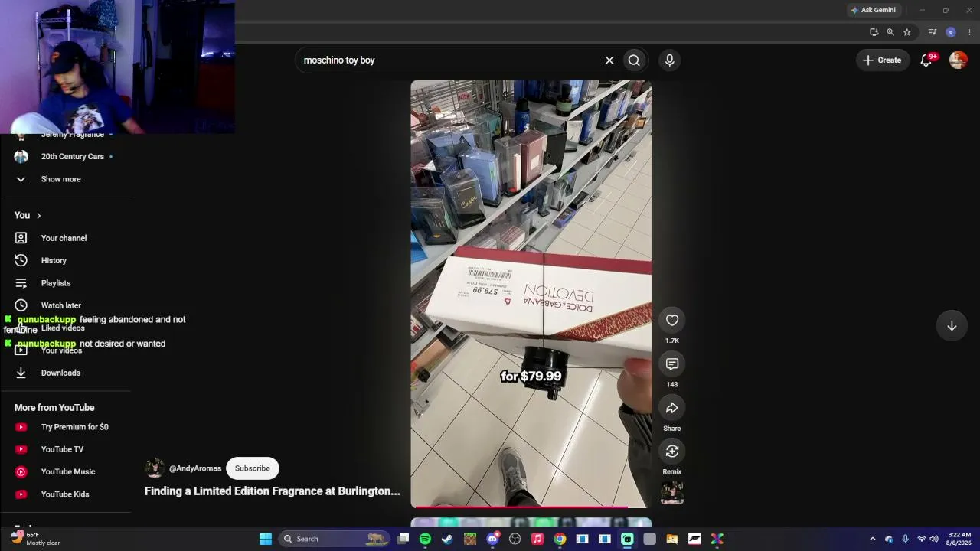Open Discord from the taskbar
The image size is (980, 551).
[492, 539]
